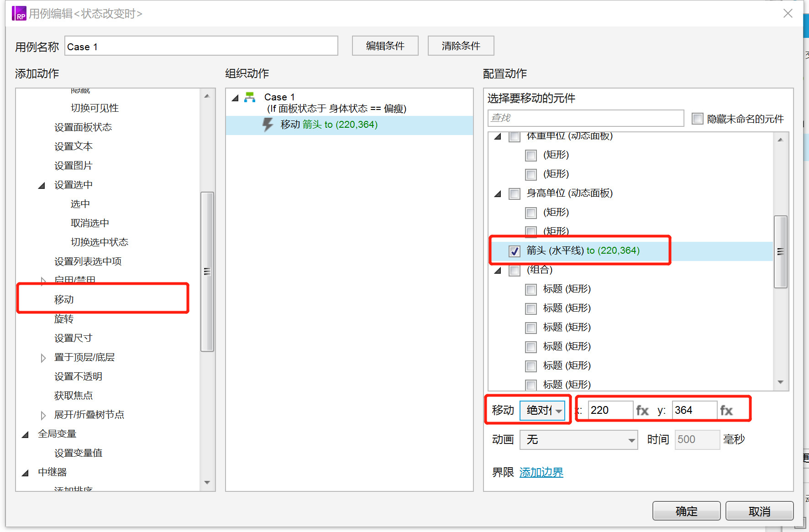809x532 pixels.
Task: Click the Axure RP logo icon
Action: tap(19, 13)
